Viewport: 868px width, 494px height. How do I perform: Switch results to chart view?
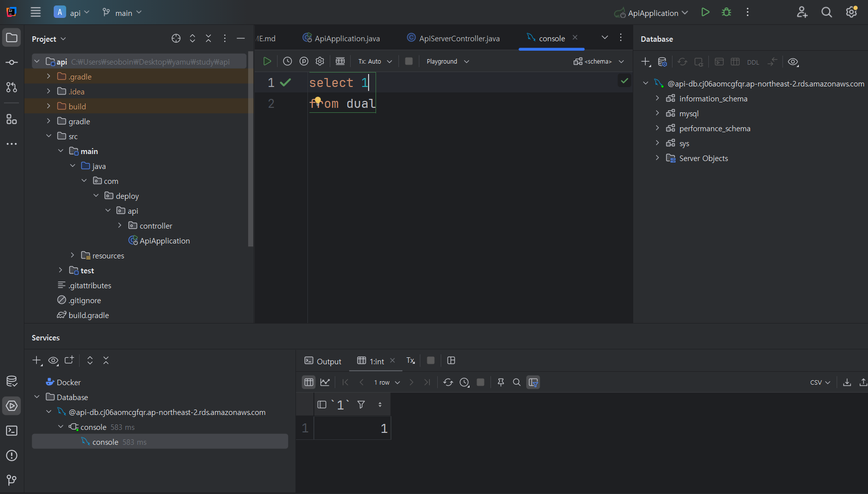point(325,382)
